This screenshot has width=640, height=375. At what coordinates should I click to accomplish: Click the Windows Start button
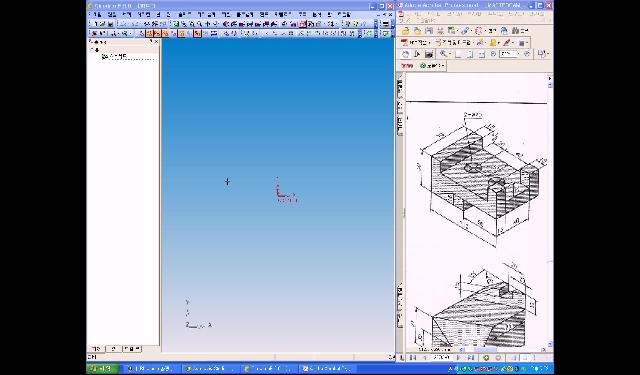[x=103, y=368]
